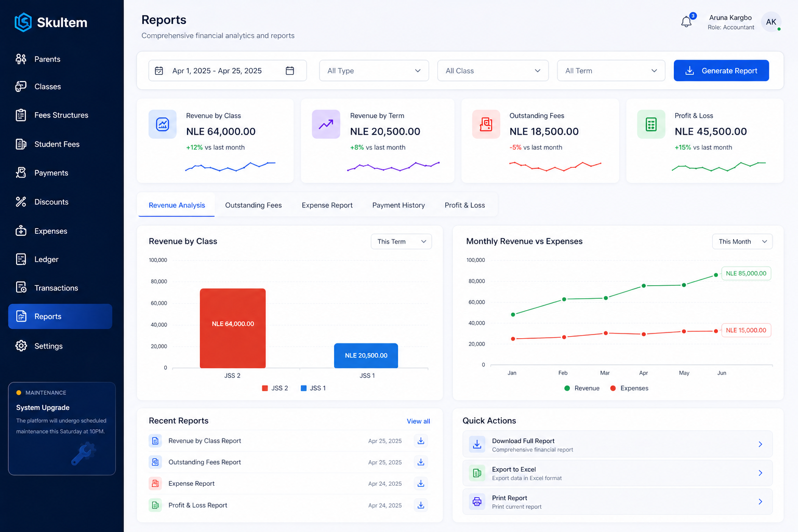
Task: Download the Outstanding Fees Report
Action: click(421, 462)
